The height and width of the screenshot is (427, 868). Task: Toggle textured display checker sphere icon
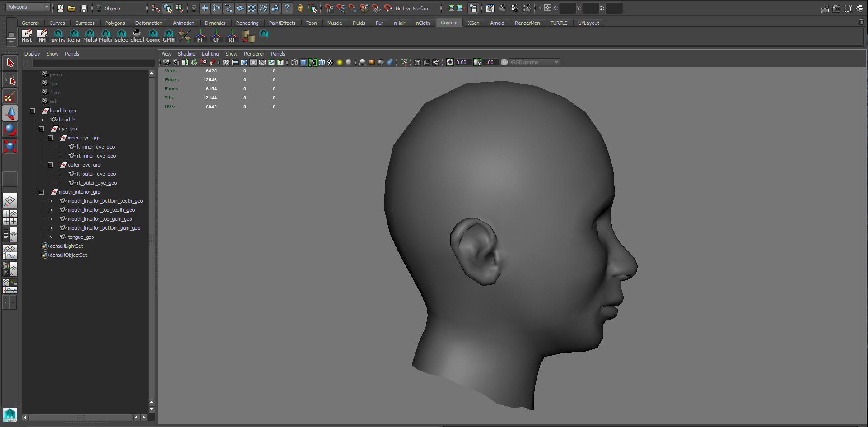(x=331, y=62)
